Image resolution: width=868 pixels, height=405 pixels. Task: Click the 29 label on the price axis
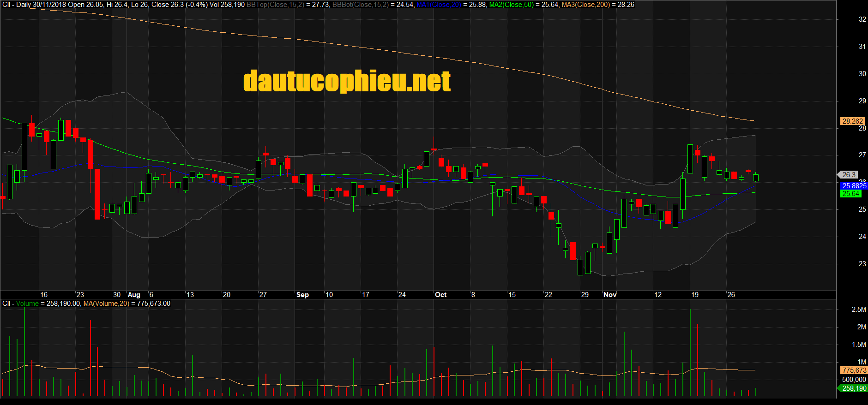coord(862,101)
